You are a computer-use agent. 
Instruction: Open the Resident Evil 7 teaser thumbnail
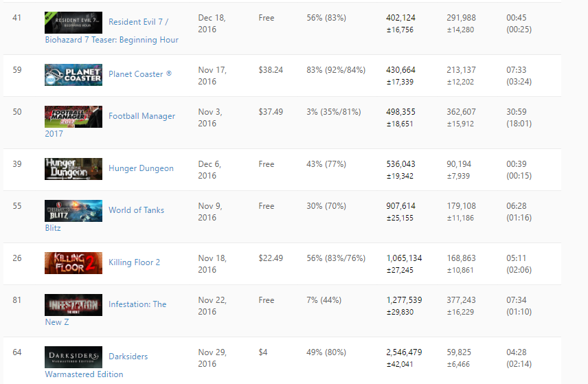(x=73, y=23)
